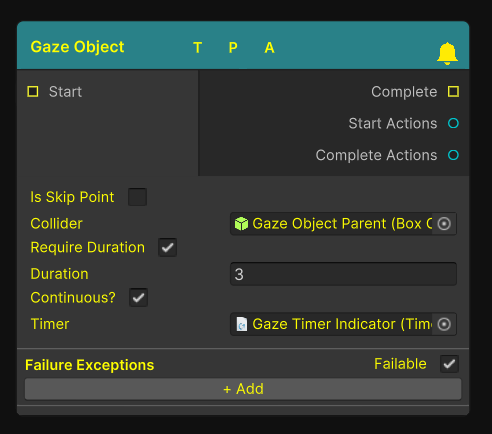Click the Start input port square
This screenshot has width=492, height=434.
(x=33, y=92)
